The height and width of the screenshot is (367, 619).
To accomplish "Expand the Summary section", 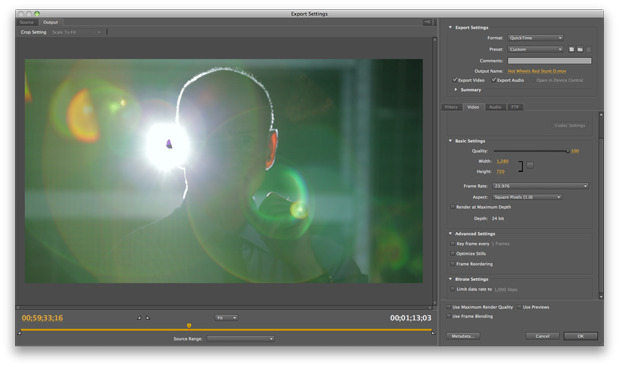I will (456, 90).
